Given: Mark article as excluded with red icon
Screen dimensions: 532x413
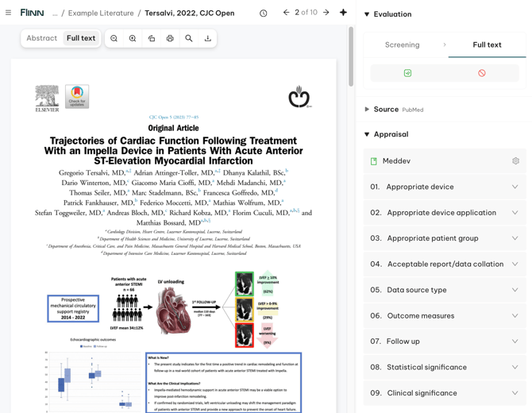Looking at the screenshot, I should pos(482,73).
